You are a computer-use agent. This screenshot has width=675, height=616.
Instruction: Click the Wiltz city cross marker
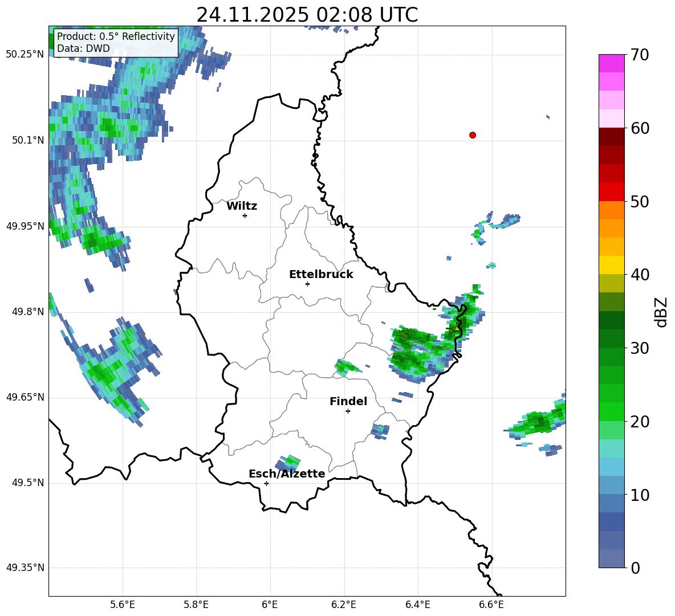coord(245,215)
